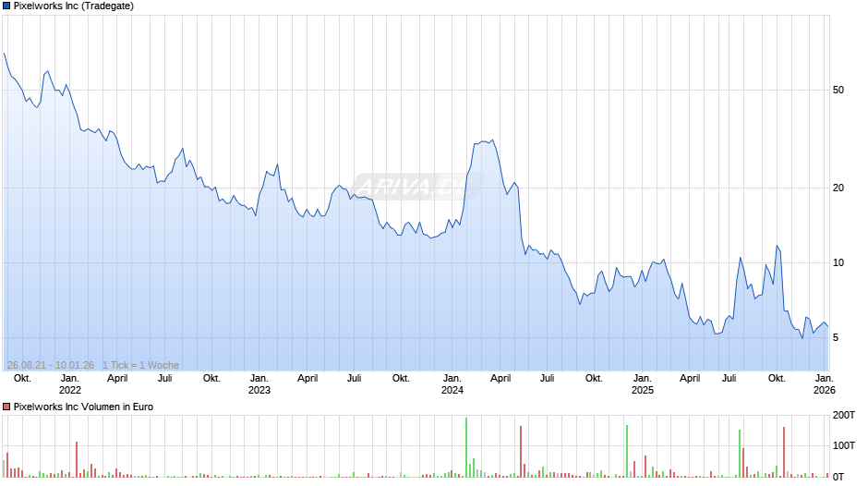The width and height of the screenshot is (868, 486).
Task: Click the price axis value 20
Action: [x=838, y=188]
